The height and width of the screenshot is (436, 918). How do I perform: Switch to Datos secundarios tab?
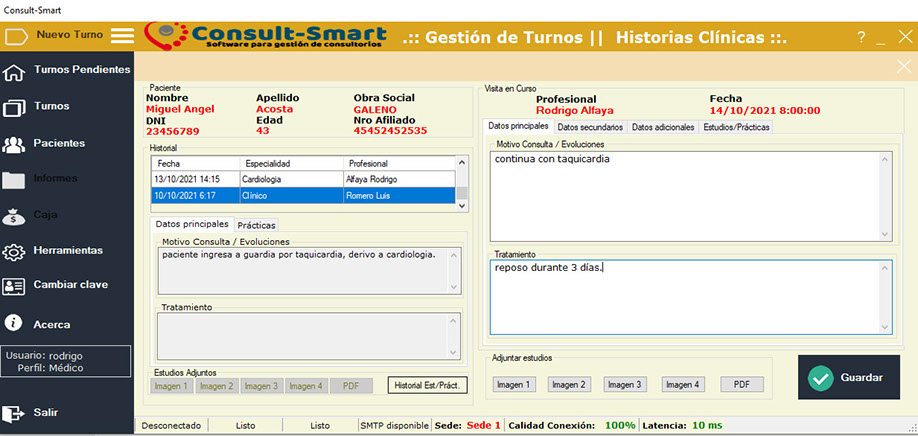pos(590,127)
